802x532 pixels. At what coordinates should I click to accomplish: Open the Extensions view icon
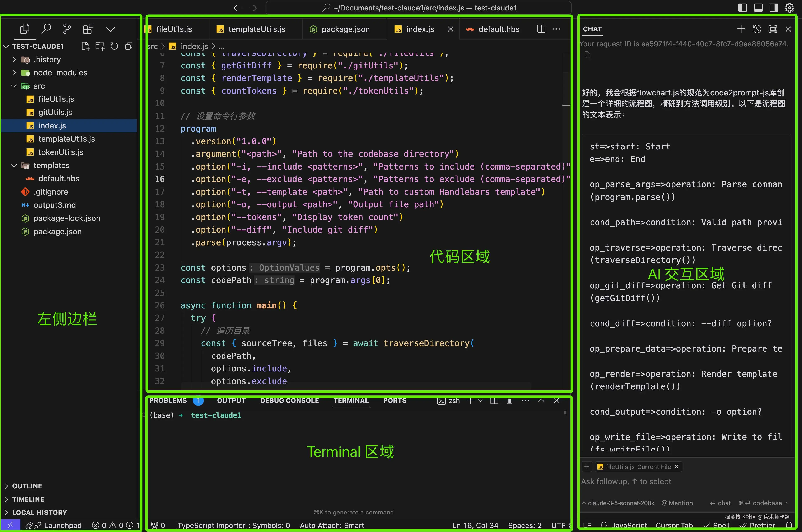(88, 29)
